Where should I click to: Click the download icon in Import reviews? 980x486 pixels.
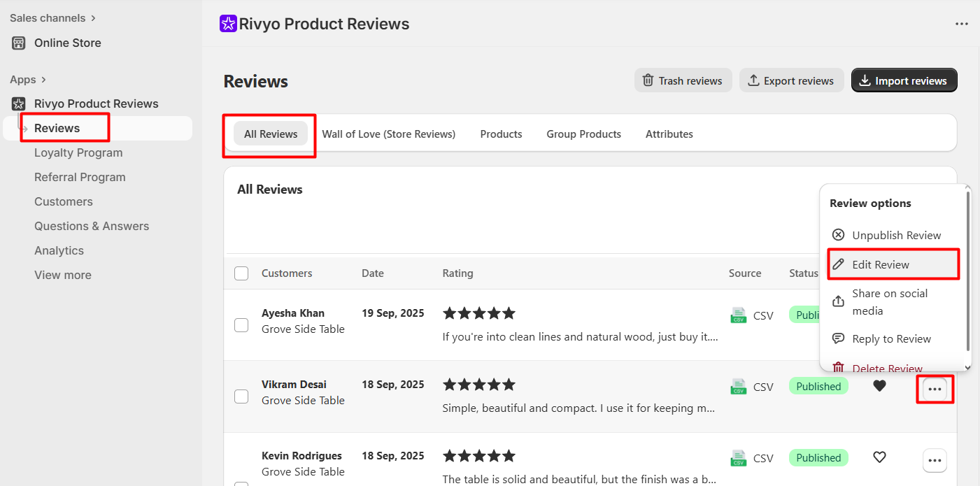[865, 80]
